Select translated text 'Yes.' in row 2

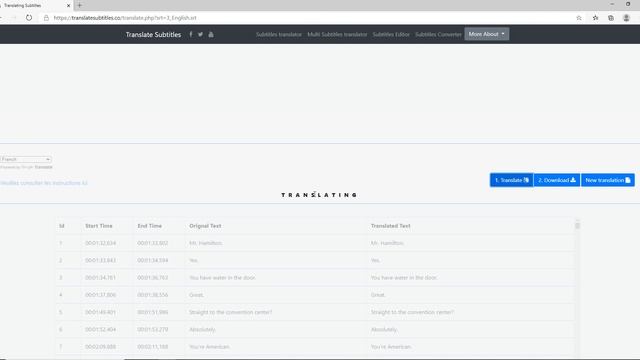pyautogui.click(x=376, y=260)
